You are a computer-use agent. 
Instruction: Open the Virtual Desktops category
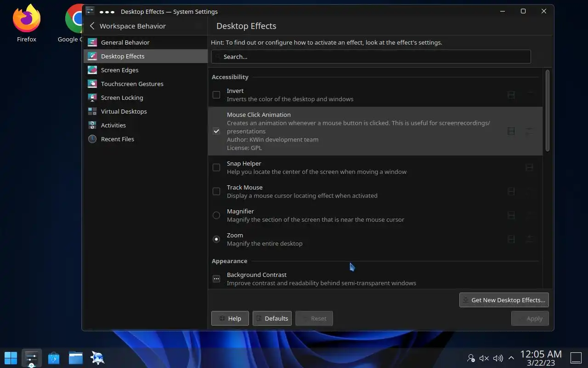[145, 111]
